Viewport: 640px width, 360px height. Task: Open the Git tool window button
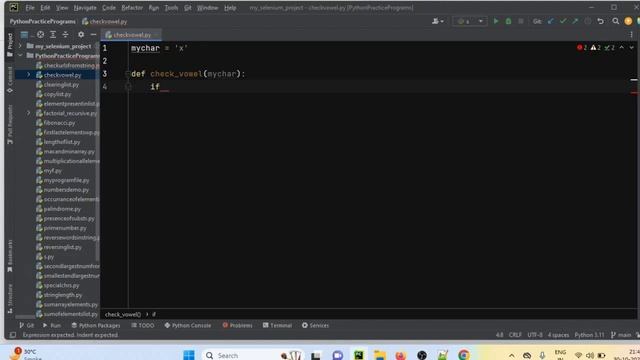tap(27, 325)
